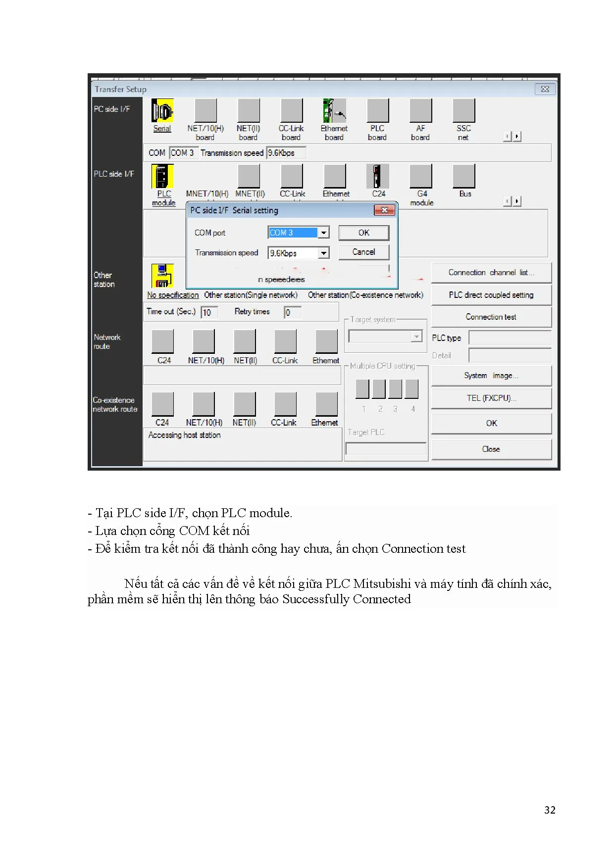
Task: Select the Serial icon in PC side I/F
Action: coord(162,111)
